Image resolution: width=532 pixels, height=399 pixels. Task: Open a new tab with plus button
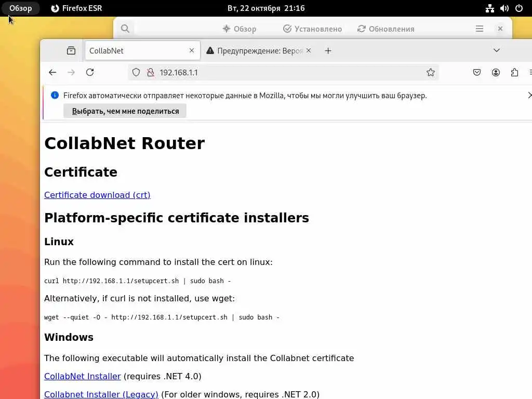tap(328, 51)
